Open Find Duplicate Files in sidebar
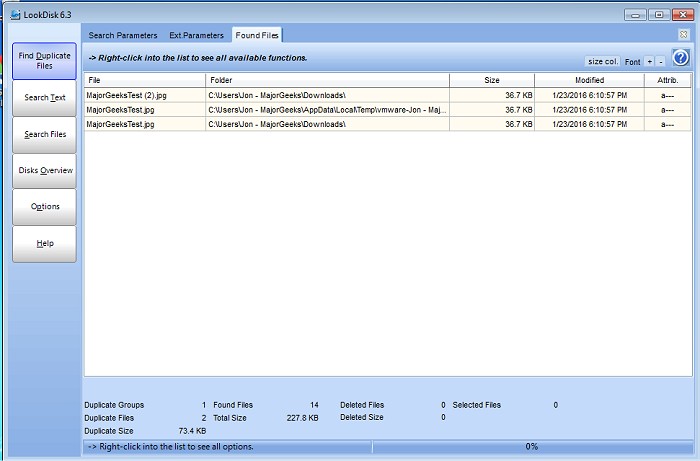The height and width of the screenshot is (461, 700). tap(44, 61)
